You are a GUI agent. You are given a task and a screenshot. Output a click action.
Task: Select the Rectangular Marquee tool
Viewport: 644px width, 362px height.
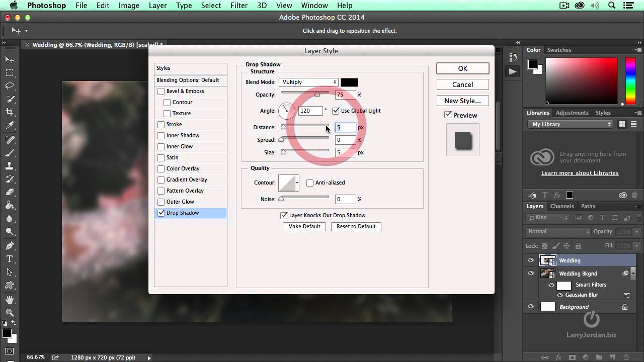pyautogui.click(x=10, y=73)
